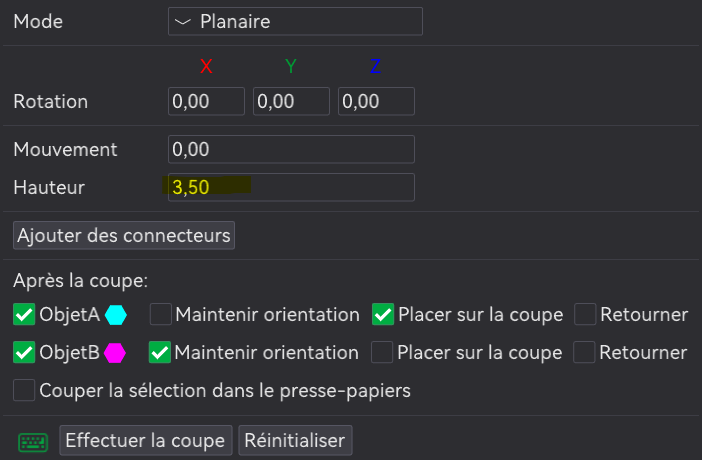Click the magenta ObjetB hexagon icon
The image size is (702, 460).
(x=115, y=353)
